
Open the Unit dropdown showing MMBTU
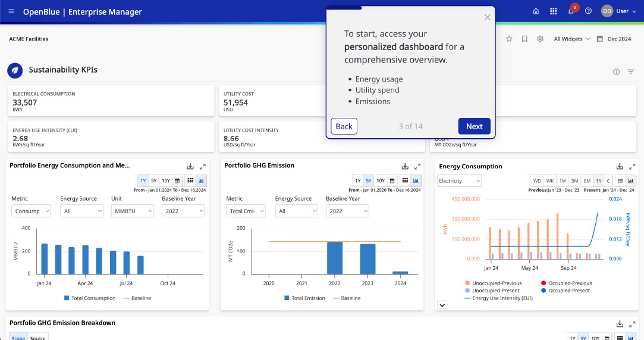tap(133, 211)
